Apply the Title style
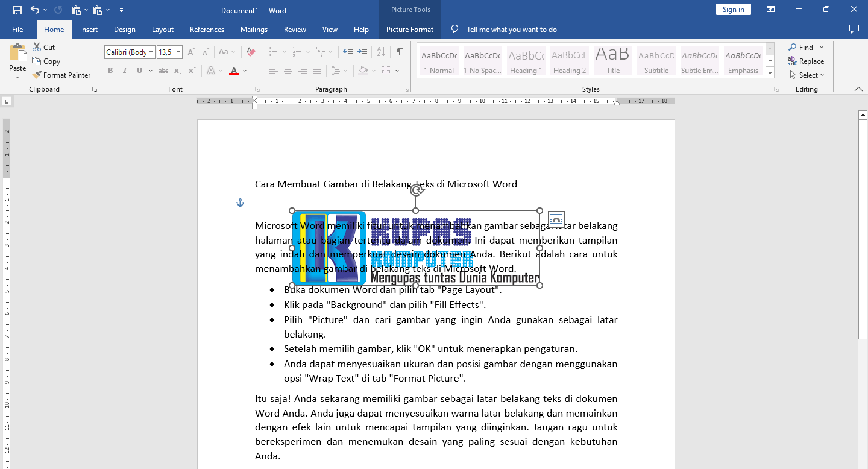868x469 pixels. [613, 61]
